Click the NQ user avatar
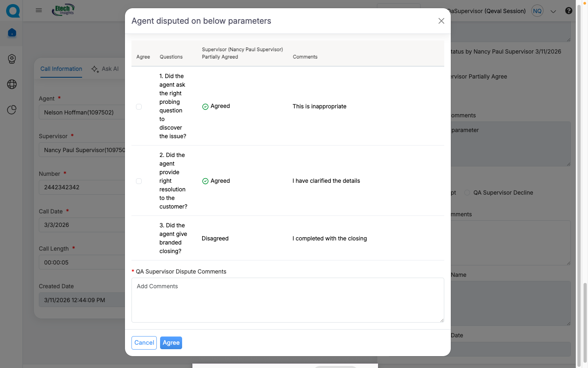The height and width of the screenshot is (368, 588). click(537, 11)
